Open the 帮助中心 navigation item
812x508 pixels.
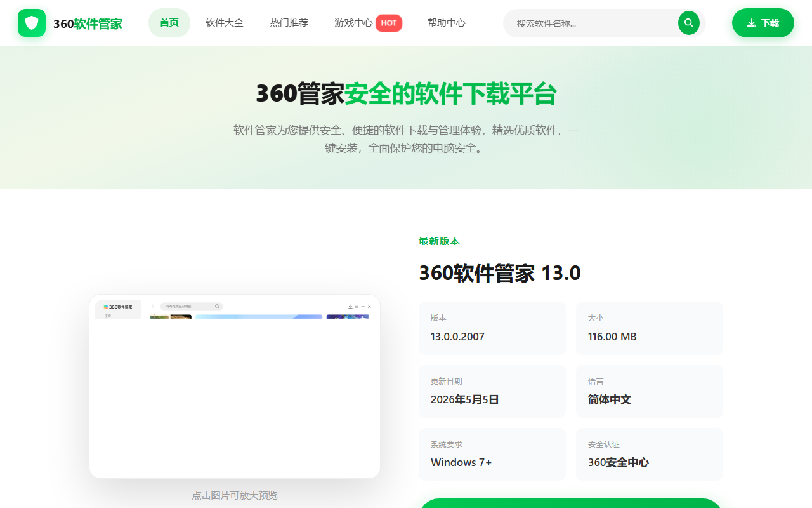coord(447,23)
